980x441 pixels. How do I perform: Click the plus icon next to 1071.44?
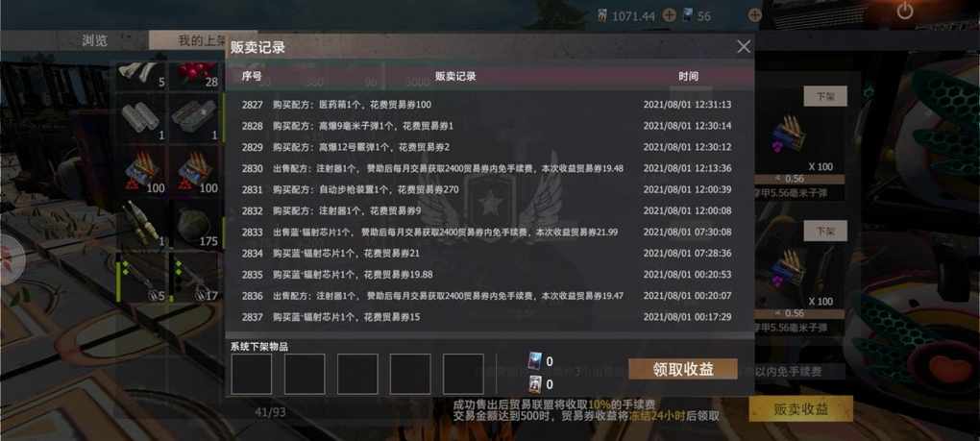669,15
